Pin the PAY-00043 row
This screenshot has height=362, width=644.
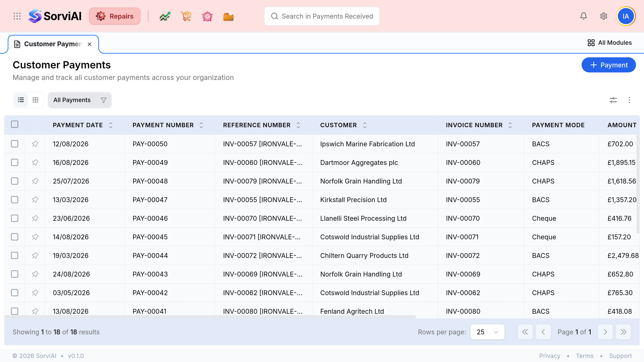click(35, 274)
